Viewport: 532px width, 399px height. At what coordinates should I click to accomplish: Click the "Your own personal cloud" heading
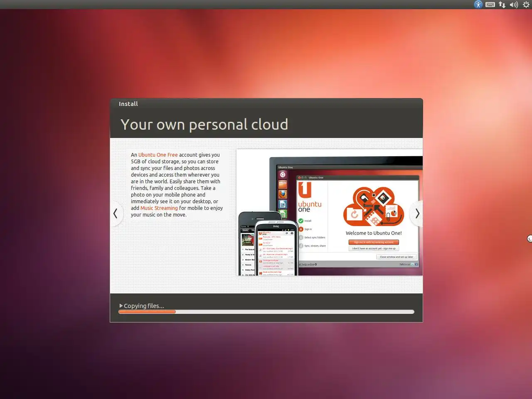click(x=204, y=124)
